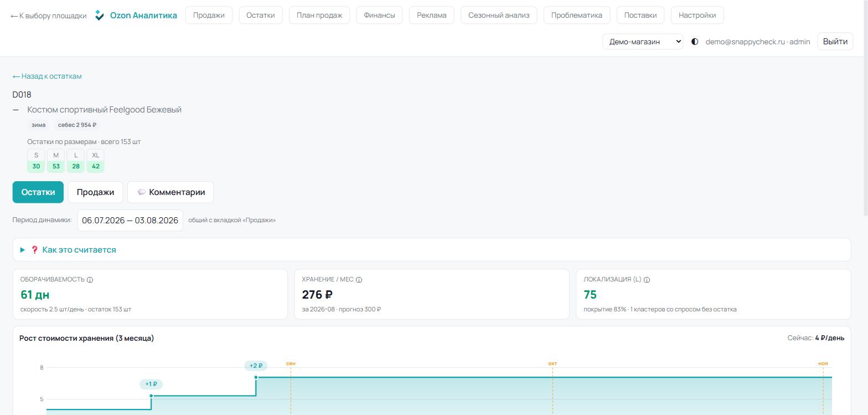The width and height of the screenshot is (868, 415).
Task: Click text скорость 2.5 шт/день · остаток 153 шт
Action: 76,309
